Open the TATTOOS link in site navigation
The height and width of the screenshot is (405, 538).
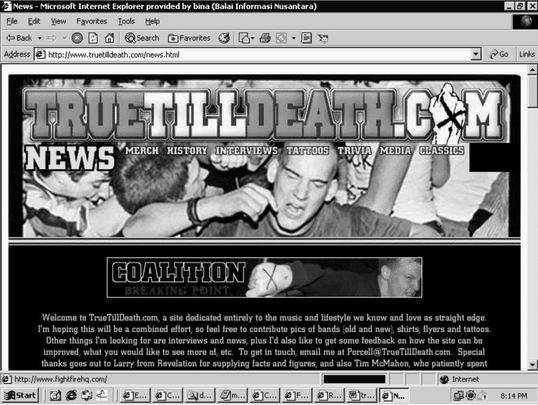click(x=307, y=150)
